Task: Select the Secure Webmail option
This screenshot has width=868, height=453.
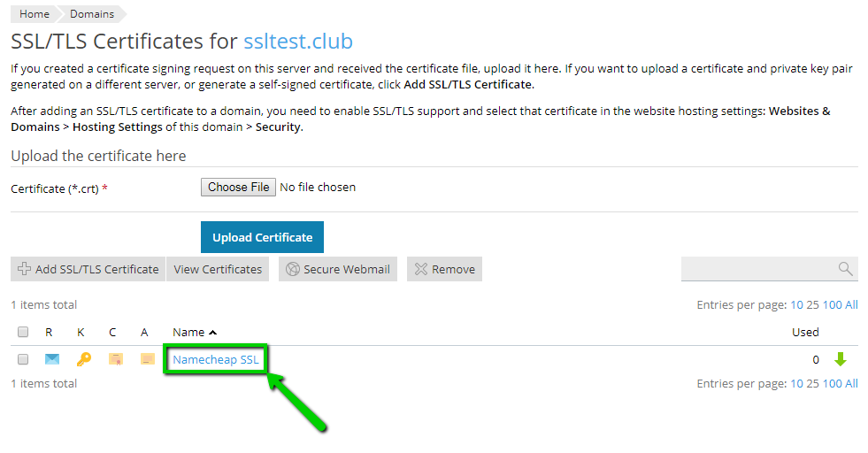Action: pyautogui.click(x=338, y=269)
